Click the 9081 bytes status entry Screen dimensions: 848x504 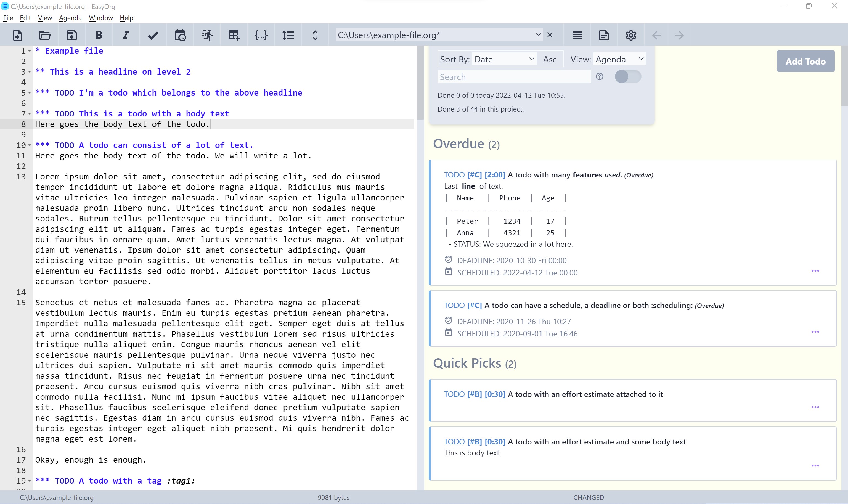[333, 498]
